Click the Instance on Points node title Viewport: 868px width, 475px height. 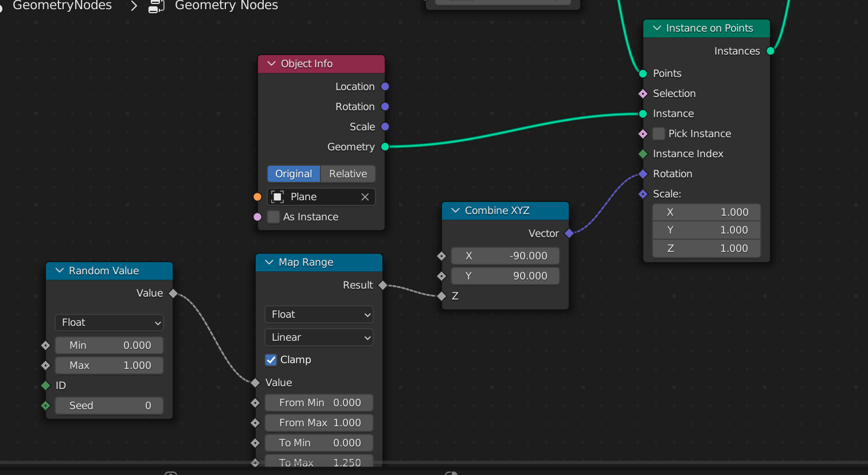tap(710, 28)
